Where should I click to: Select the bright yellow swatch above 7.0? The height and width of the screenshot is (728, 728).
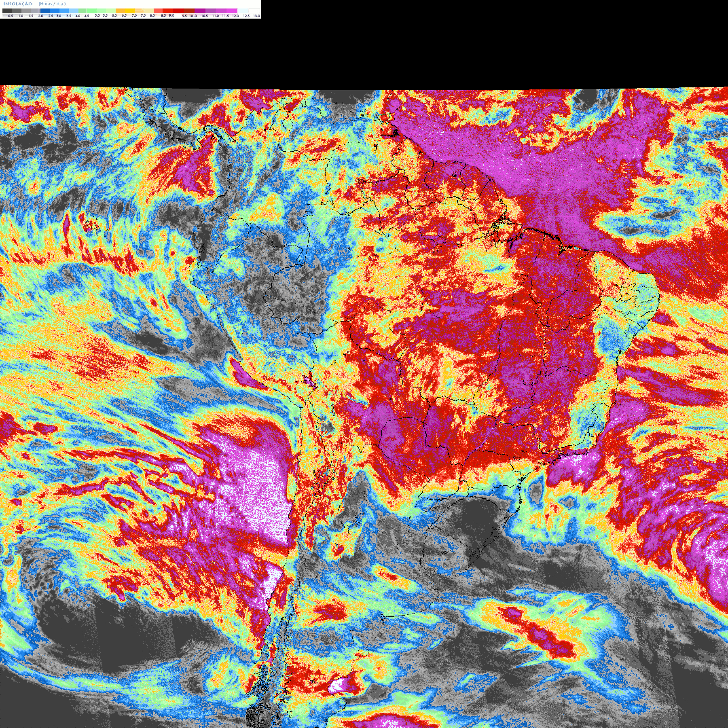pos(130,11)
